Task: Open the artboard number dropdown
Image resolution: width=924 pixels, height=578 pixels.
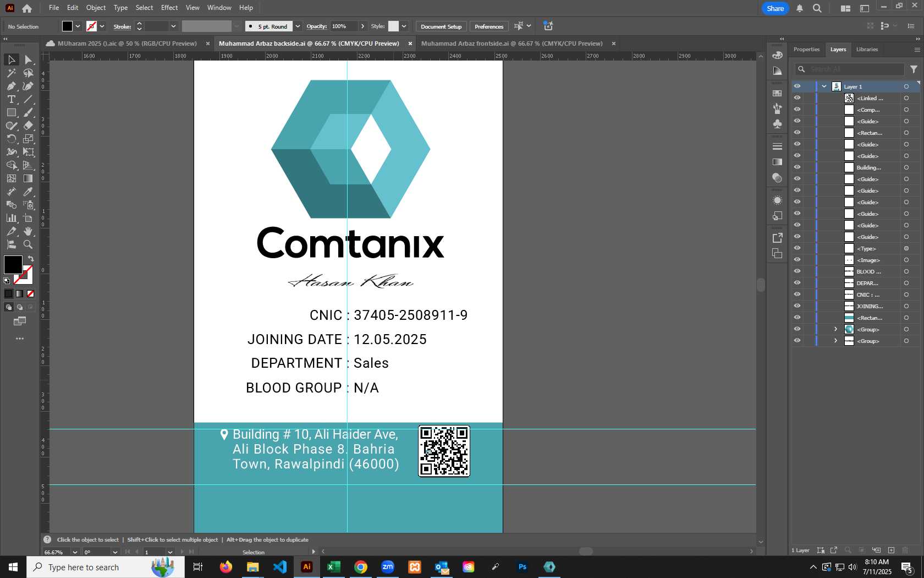Action: tap(170, 552)
